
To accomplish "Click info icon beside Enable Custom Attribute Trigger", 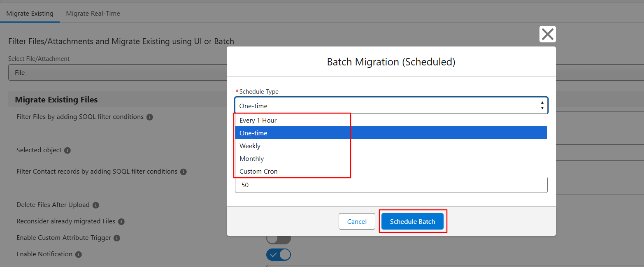I will pos(117,238).
